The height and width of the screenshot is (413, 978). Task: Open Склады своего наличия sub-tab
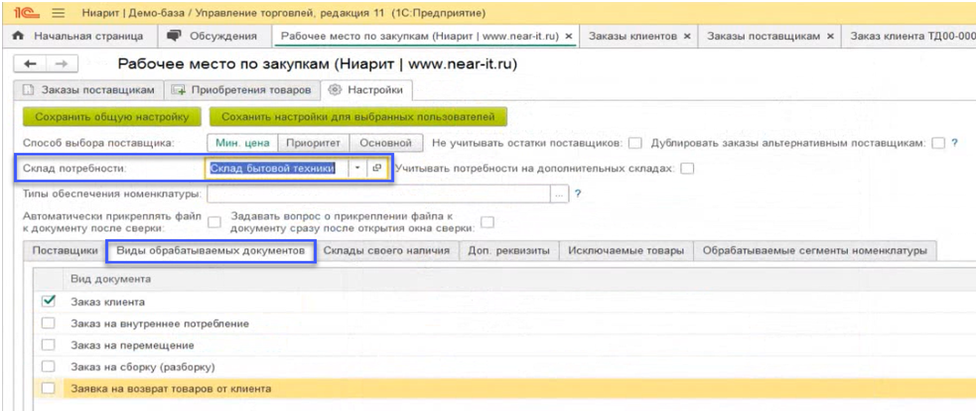tap(387, 250)
